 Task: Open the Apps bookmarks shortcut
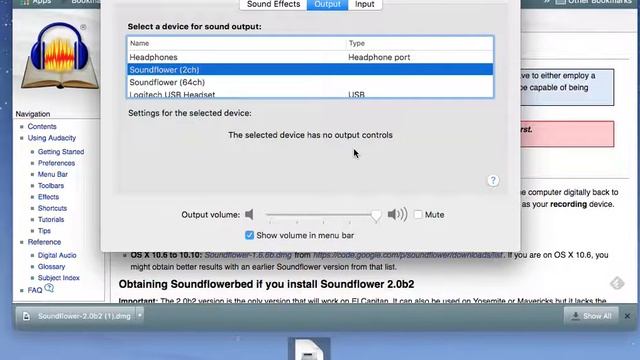(37, 2)
